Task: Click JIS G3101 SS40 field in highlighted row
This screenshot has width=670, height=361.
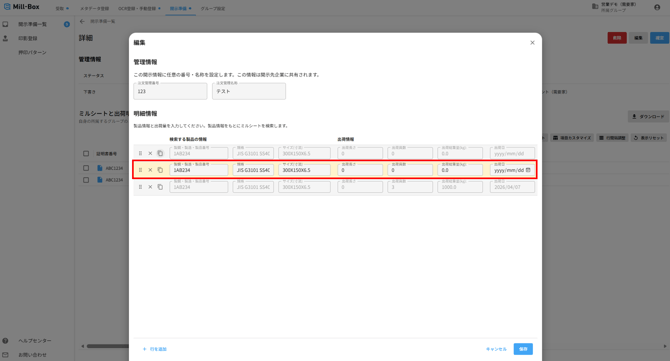Action: [x=253, y=170]
